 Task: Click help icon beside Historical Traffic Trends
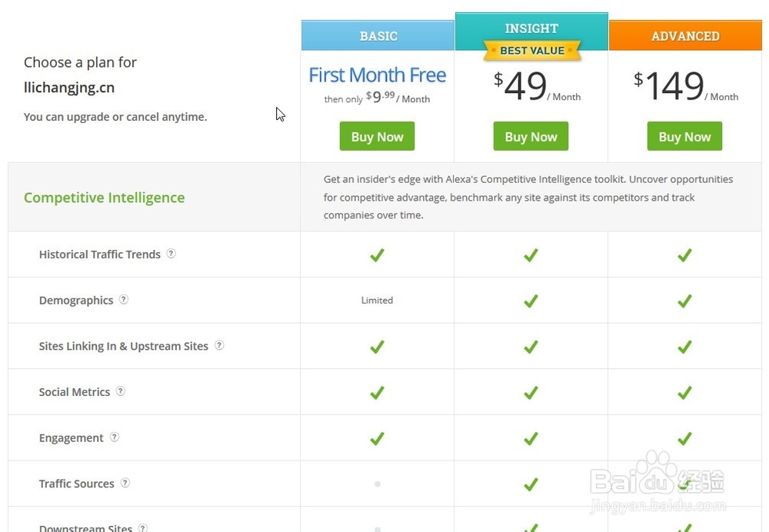click(171, 254)
